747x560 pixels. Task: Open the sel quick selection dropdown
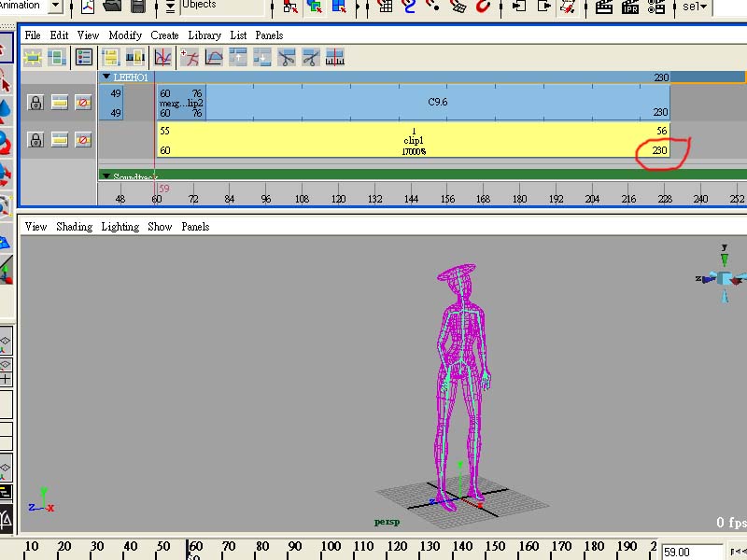694,7
